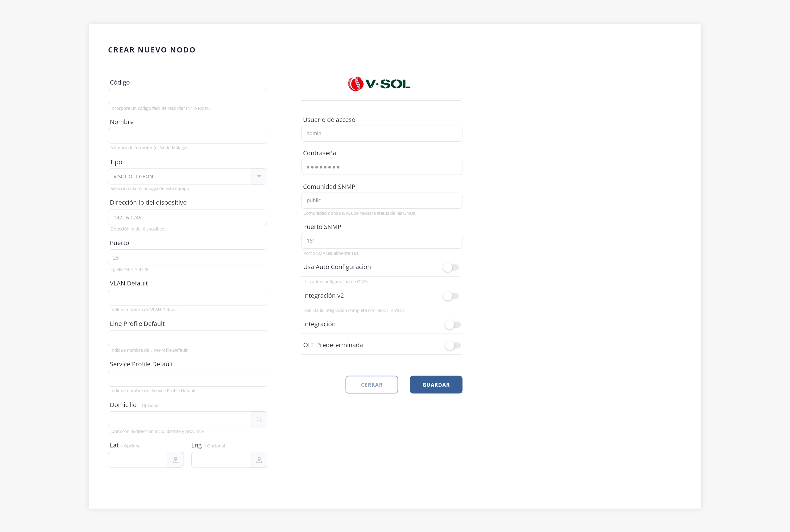Click the Puerto SNMP input field

[x=381, y=241]
